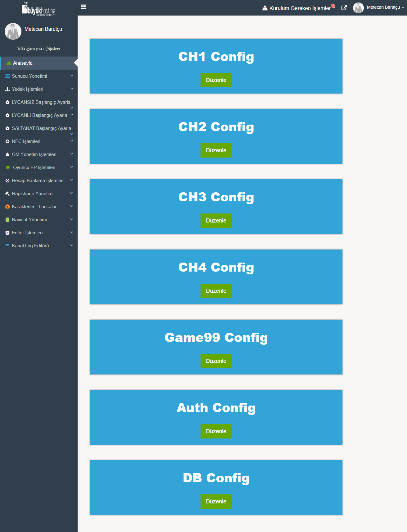Click the external link icon in header
Screen dimensions: 407x532
[x=344, y=8]
